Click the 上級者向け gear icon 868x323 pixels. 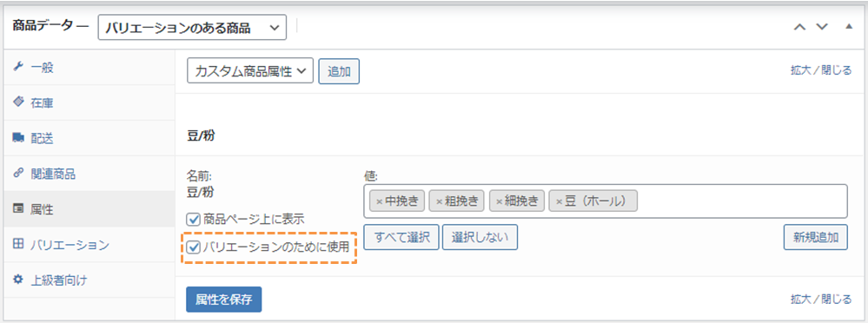pyautogui.click(x=18, y=280)
